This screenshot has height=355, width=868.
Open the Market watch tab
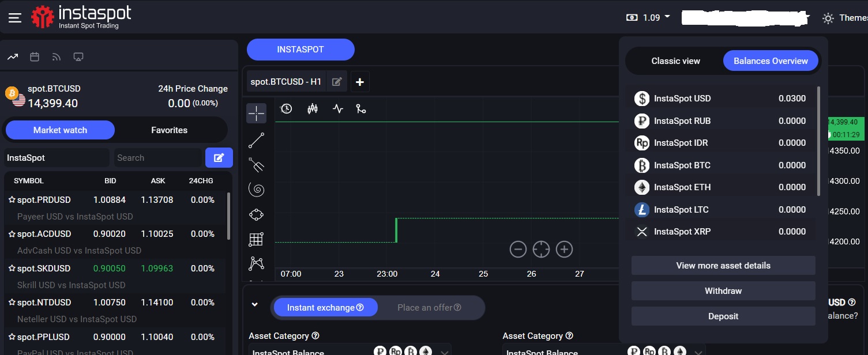pos(60,130)
